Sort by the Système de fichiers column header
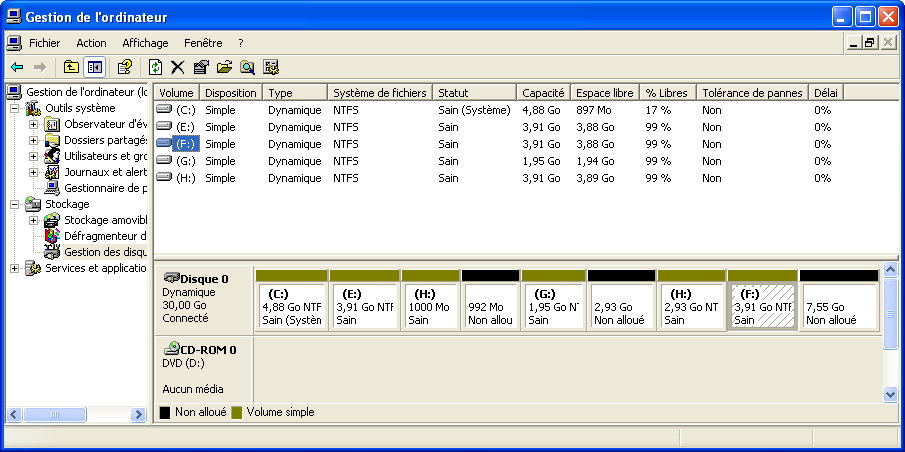Image resolution: width=905 pixels, height=452 pixels. [380, 93]
